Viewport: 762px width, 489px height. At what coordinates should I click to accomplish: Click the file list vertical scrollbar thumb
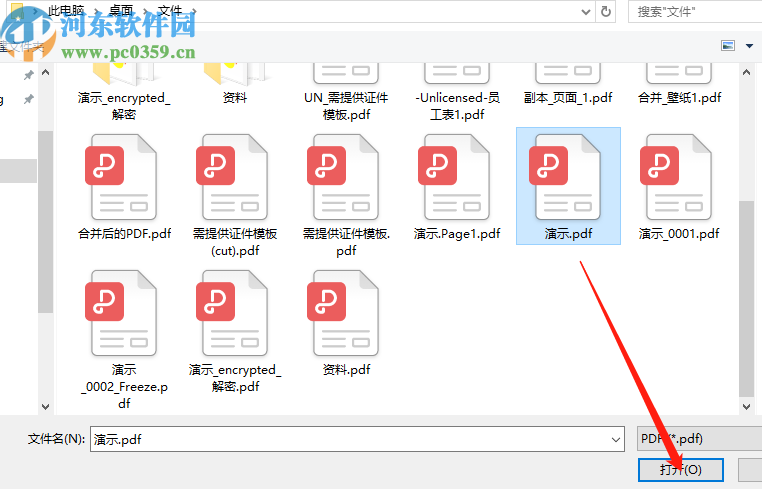point(746,298)
